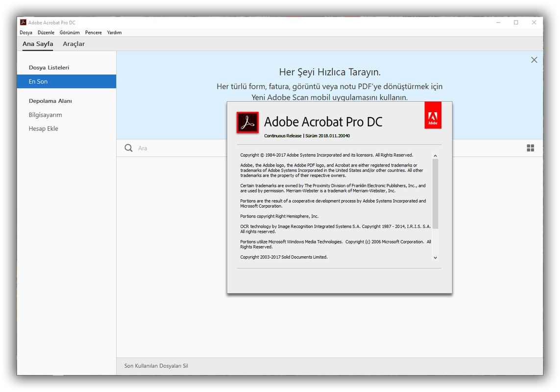The image size is (560, 392).
Task: Minimize the Acrobat window
Action: click(x=498, y=23)
